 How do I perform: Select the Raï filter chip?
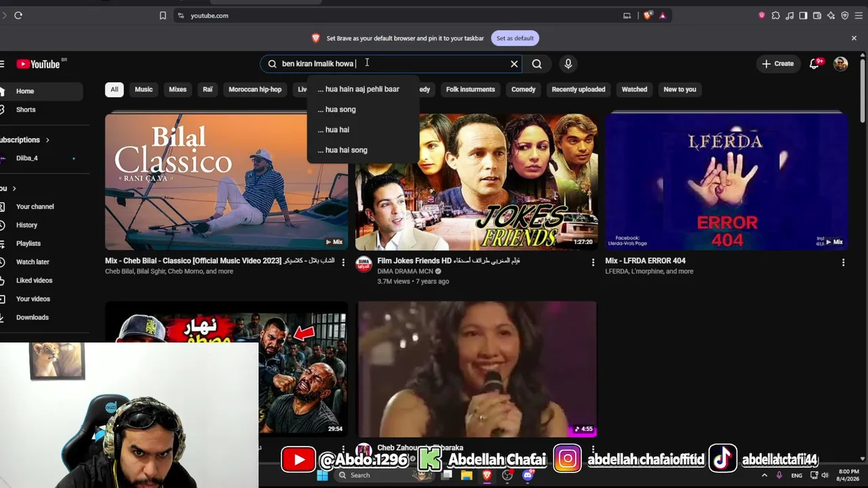coord(208,89)
